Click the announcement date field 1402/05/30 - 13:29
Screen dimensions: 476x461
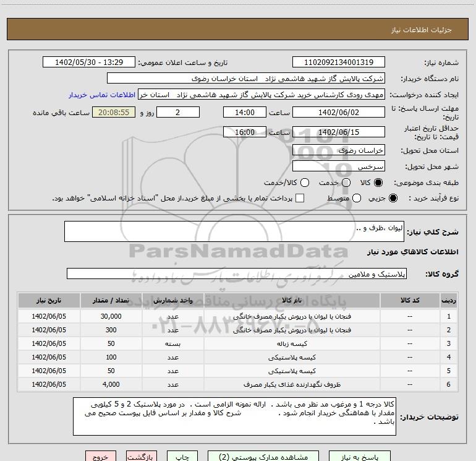click(x=89, y=62)
